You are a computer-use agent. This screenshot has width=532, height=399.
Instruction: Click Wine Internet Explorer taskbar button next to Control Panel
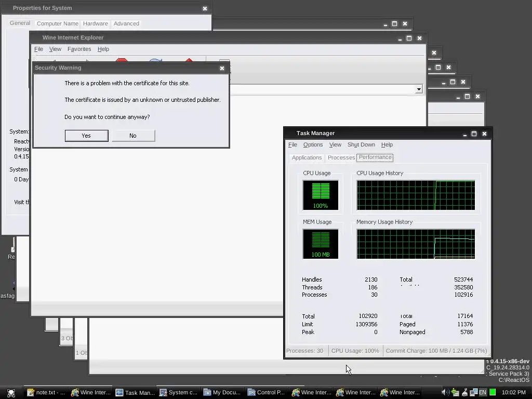(x=312, y=393)
